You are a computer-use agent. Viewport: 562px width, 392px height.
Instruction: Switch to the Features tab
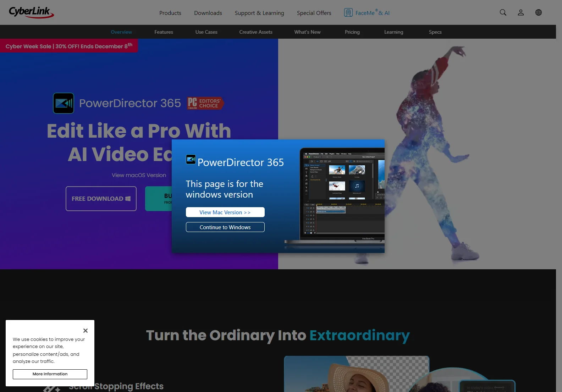coord(164,32)
